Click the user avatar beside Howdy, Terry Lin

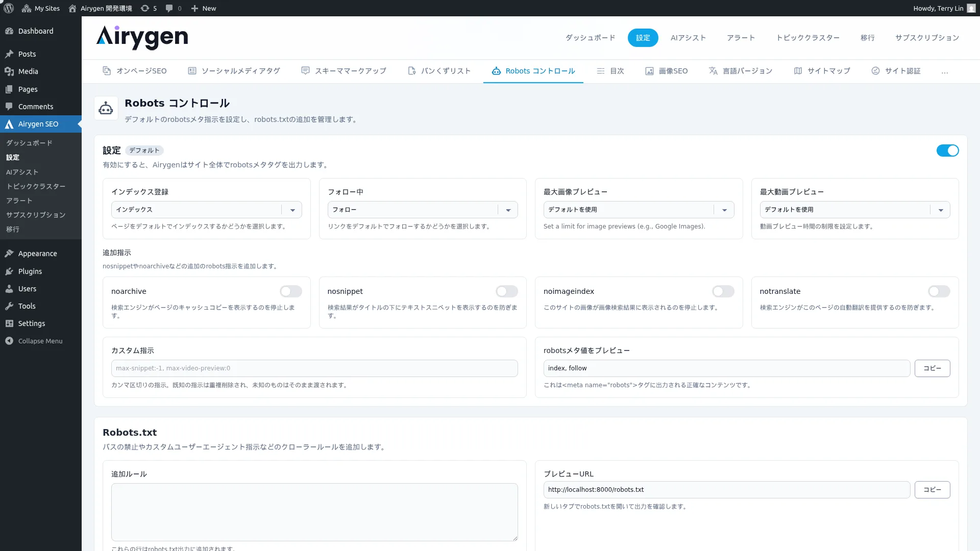point(971,8)
